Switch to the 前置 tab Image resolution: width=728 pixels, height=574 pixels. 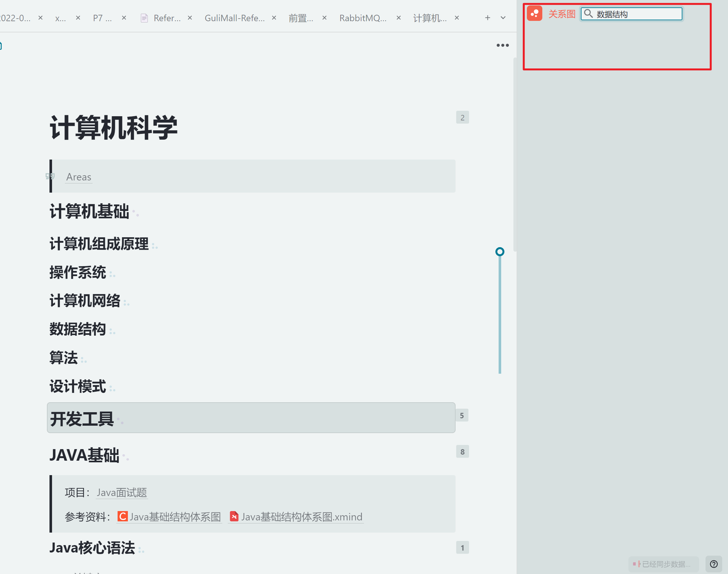tap(301, 18)
